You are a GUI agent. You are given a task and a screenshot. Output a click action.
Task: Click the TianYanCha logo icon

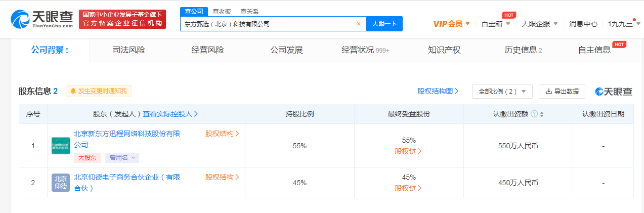[21, 19]
